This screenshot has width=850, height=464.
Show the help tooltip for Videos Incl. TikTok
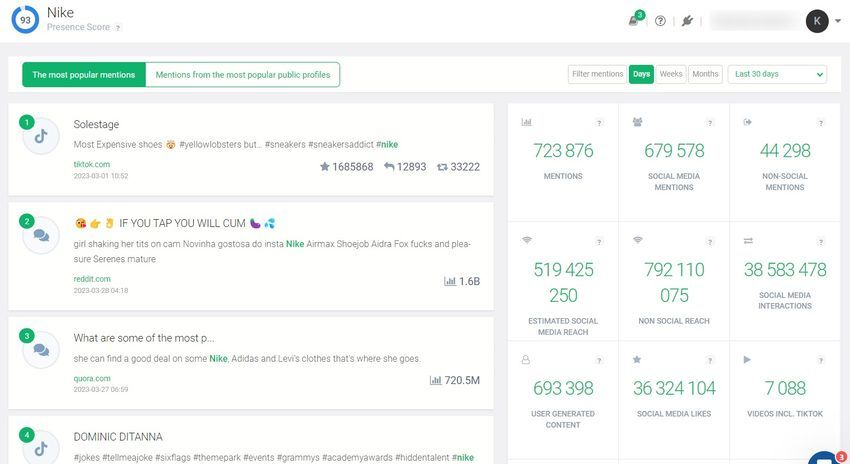tap(821, 360)
